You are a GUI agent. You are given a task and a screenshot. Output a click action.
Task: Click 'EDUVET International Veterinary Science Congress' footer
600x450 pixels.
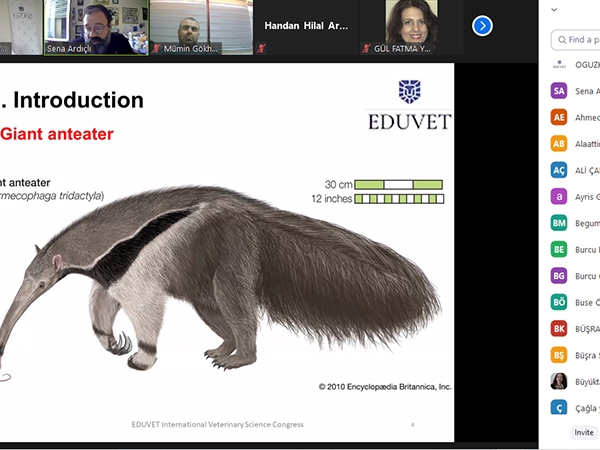point(217,424)
